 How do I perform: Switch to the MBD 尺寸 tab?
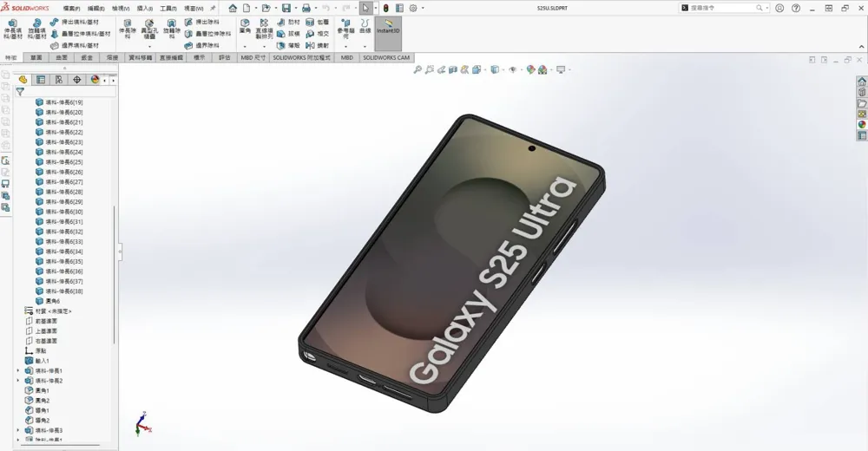click(x=253, y=57)
